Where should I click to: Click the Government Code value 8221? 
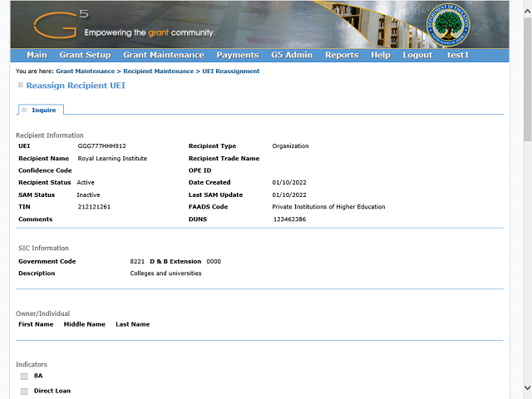[137, 262]
